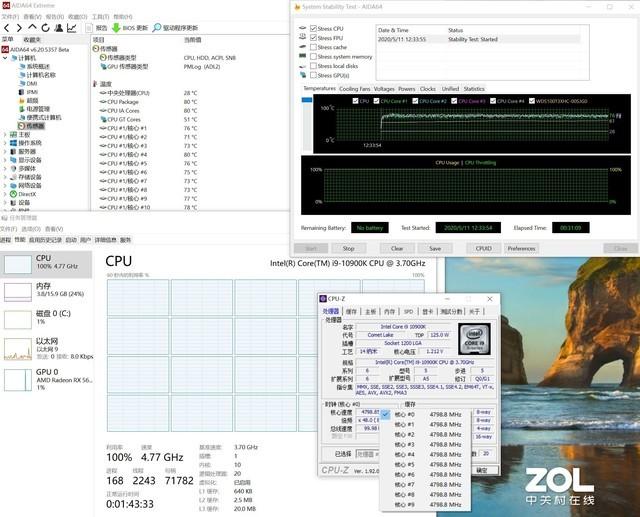Expand the 多媒体 tree node

coord(5,169)
